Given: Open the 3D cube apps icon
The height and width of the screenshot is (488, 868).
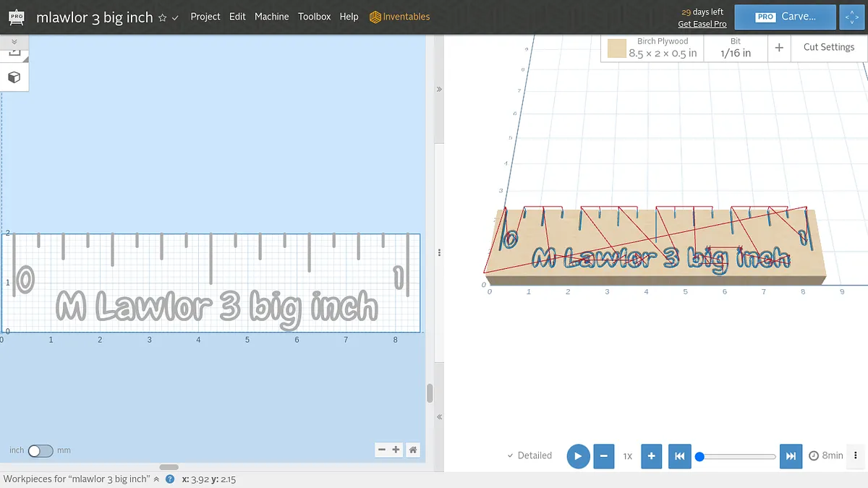Looking at the screenshot, I should (14, 77).
